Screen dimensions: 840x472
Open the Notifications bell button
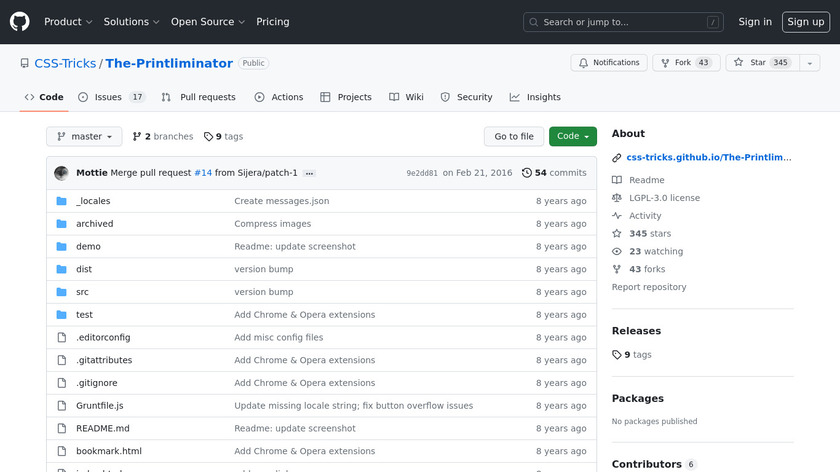tap(609, 63)
